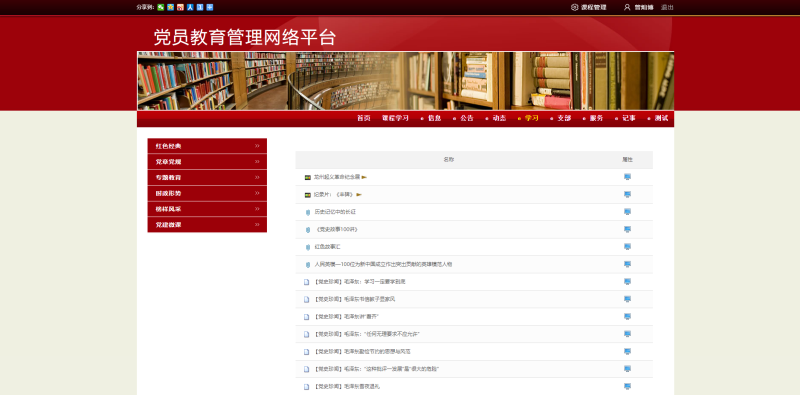Click the library banner image
Image resolution: width=800 pixels, height=395 pixels.
[406, 81]
